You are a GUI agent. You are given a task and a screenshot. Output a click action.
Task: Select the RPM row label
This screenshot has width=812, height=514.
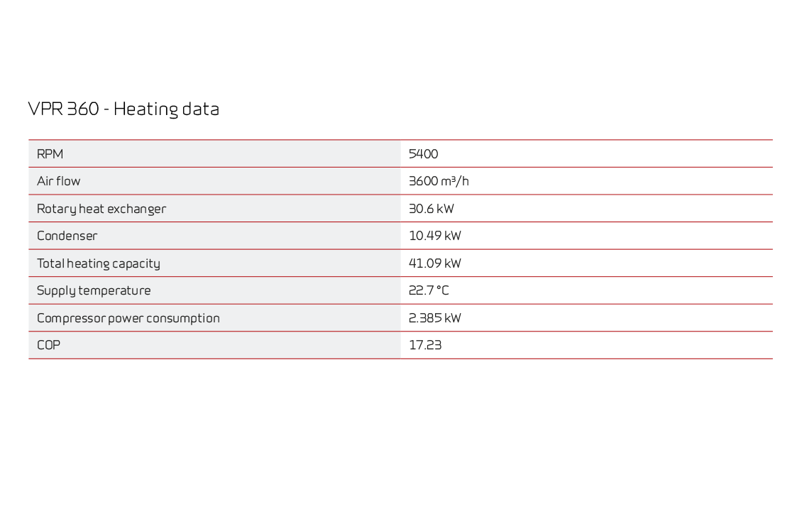point(50,154)
